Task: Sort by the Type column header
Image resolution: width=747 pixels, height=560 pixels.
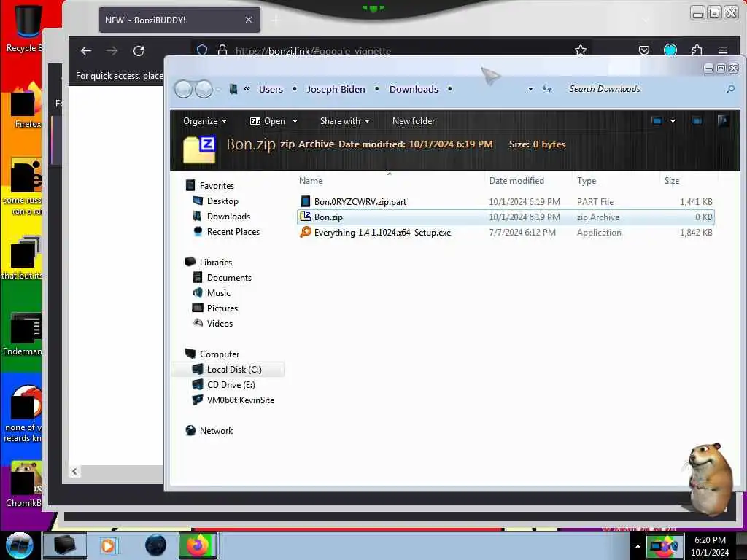Action: [x=587, y=181]
